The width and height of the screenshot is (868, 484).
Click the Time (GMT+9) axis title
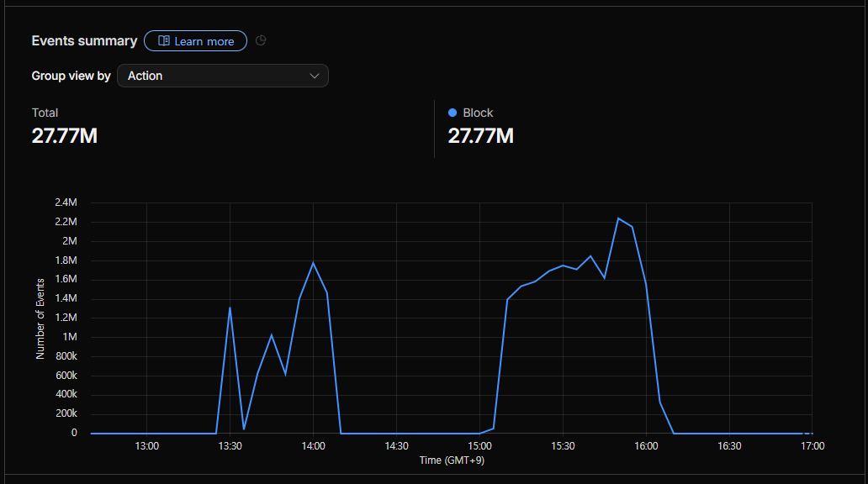click(x=452, y=460)
